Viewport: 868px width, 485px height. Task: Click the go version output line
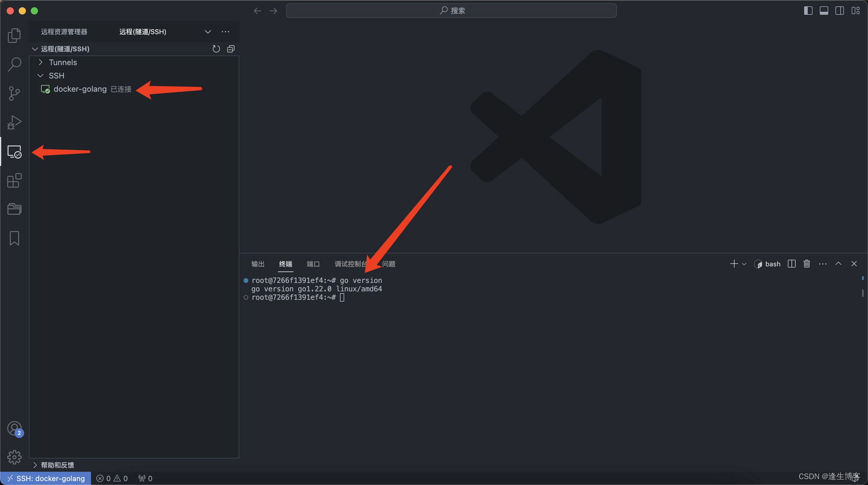pos(316,289)
